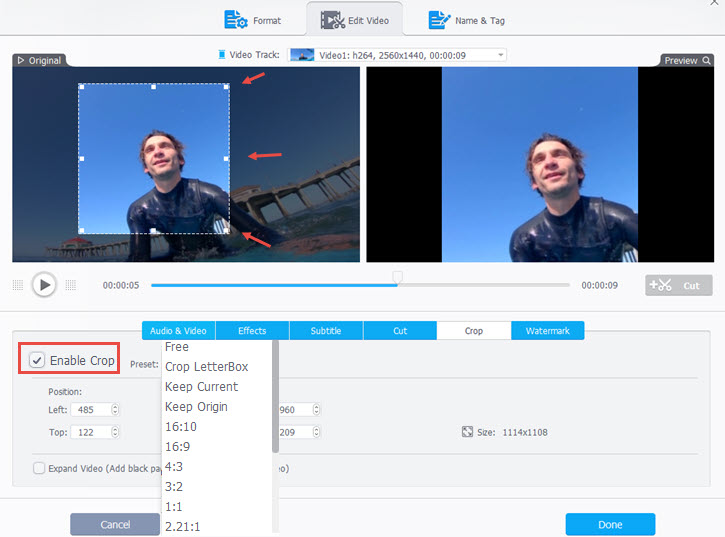Click the stepper beside value 209

pyautogui.click(x=316, y=432)
